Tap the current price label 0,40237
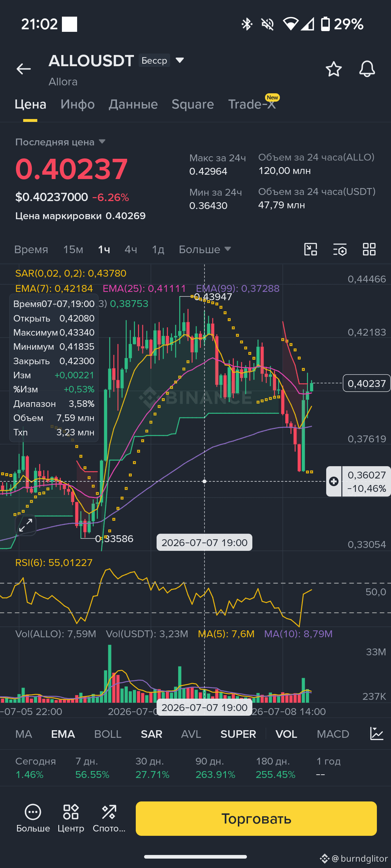 366,383
